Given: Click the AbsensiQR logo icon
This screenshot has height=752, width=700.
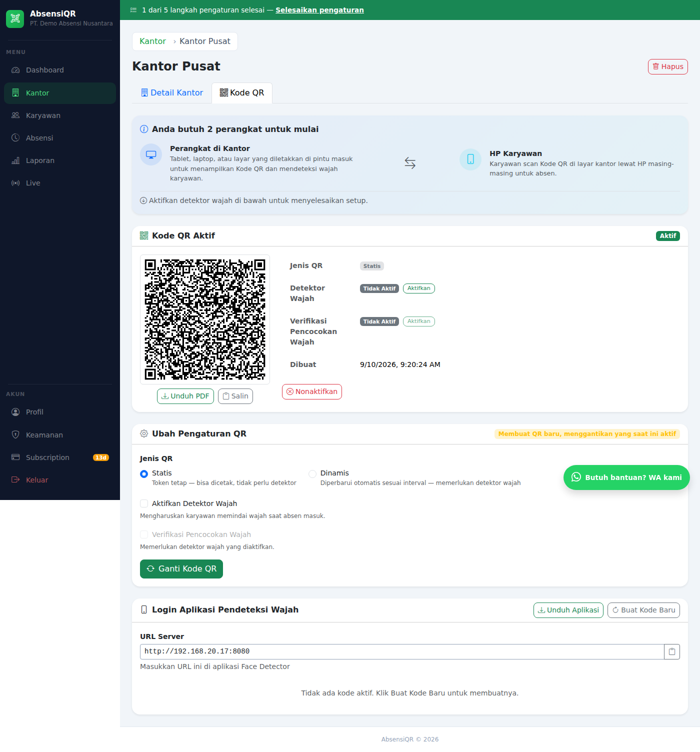Looking at the screenshot, I should click(15, 19).
